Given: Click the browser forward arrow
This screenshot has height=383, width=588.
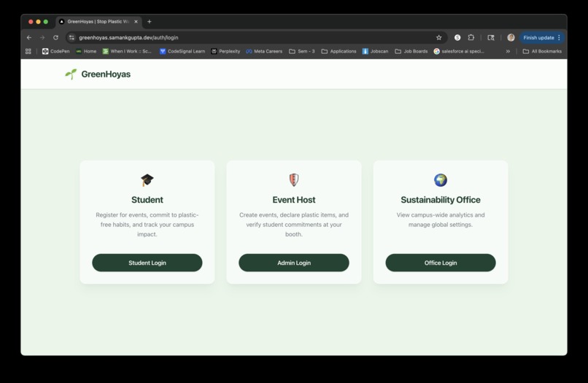Looking at the screenshot, I should tap(42, 37).
